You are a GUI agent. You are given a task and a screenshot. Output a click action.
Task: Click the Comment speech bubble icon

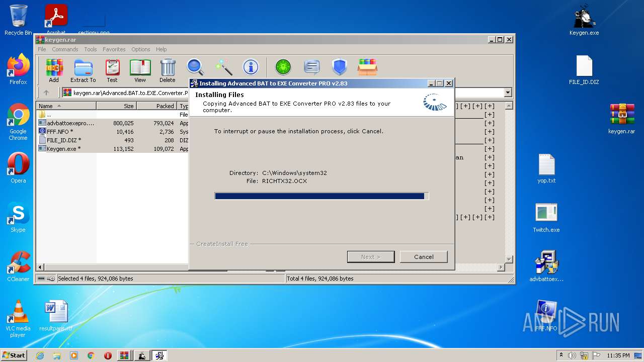(x=312, y=67)
